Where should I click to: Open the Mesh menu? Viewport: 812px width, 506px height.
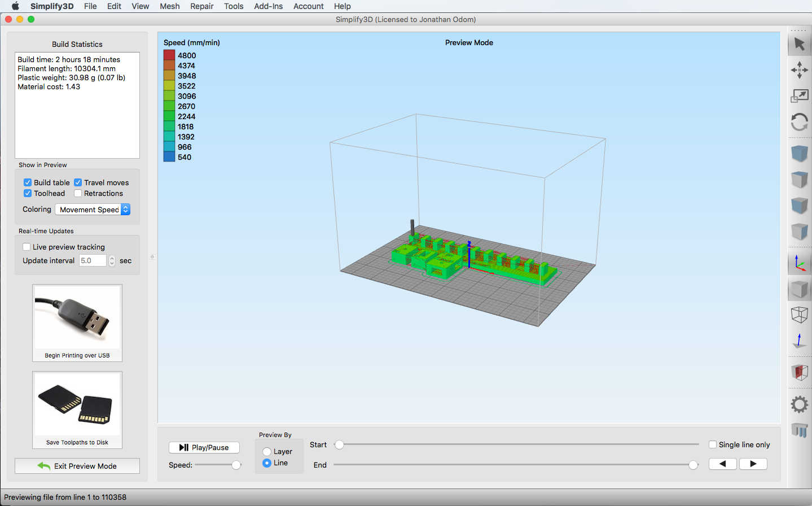(169, 6)
